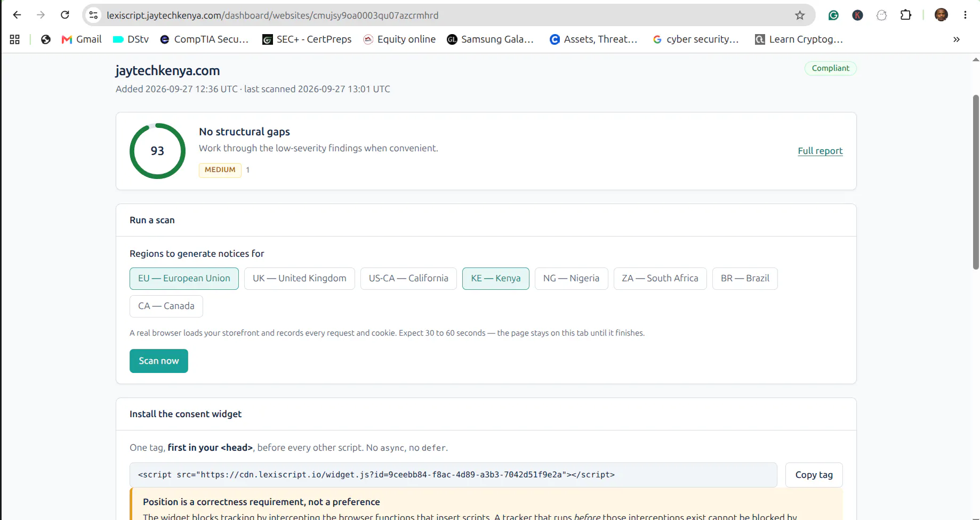Open the Learn Cryptog... bookmark
This screenshot has height=520, width=980.
pos(799,39)
